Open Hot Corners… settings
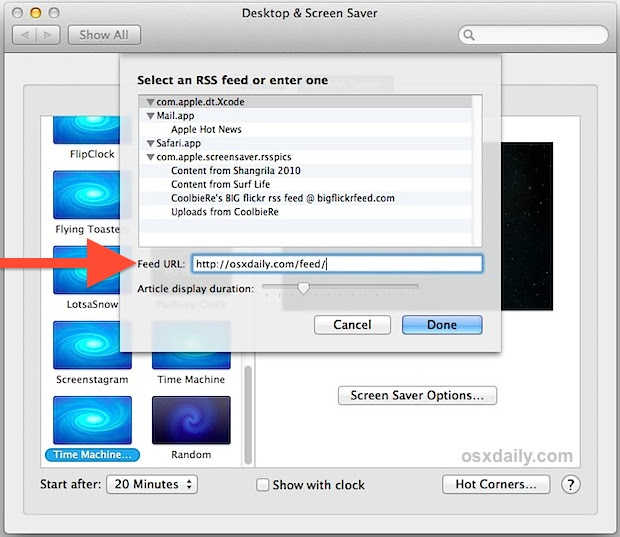 pyautogui.click(x=496, y=484)
